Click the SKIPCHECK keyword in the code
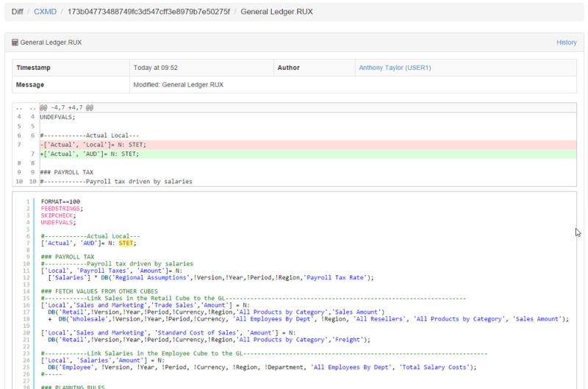Viewport: 588px width, 389px height. click(x=57, y=215)
